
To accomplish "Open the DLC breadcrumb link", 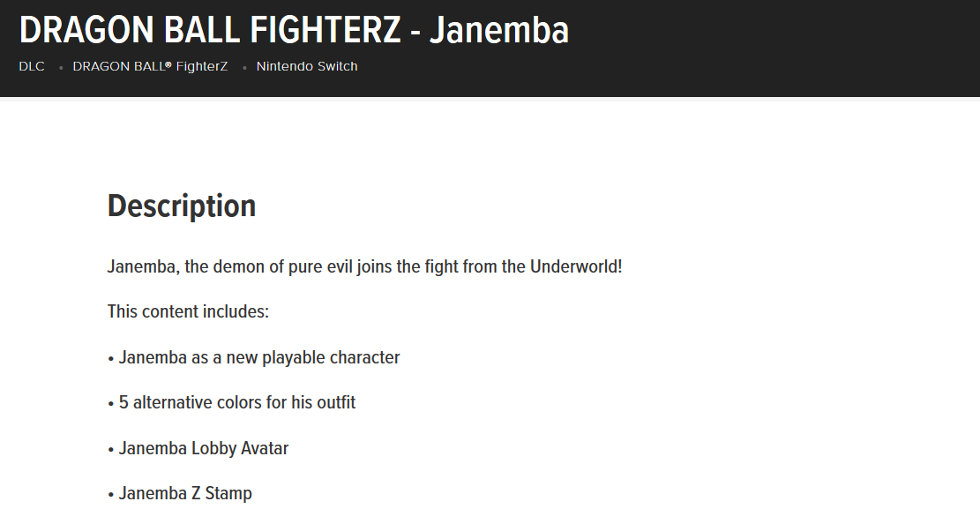I will (x=32, y=66).
